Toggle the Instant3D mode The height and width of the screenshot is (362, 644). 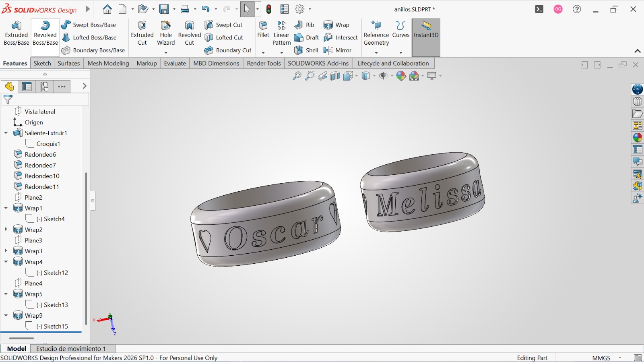tap(426, 37)
